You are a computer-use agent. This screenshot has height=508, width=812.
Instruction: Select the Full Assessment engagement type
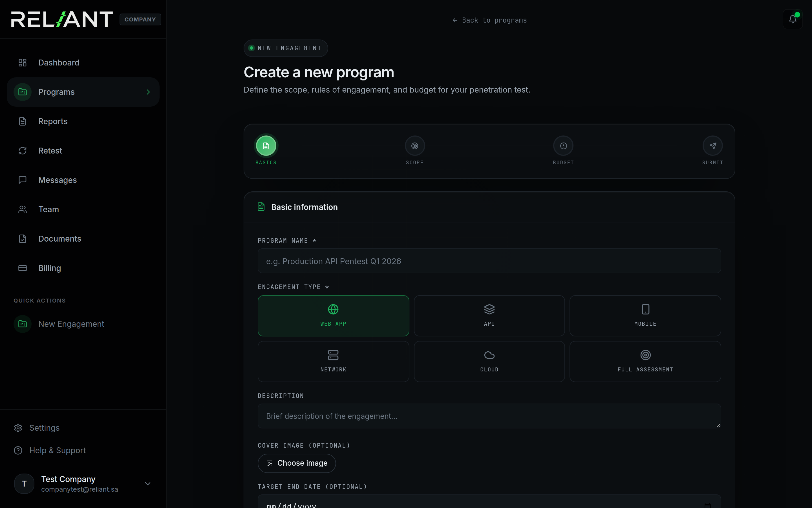coord(645,362)
